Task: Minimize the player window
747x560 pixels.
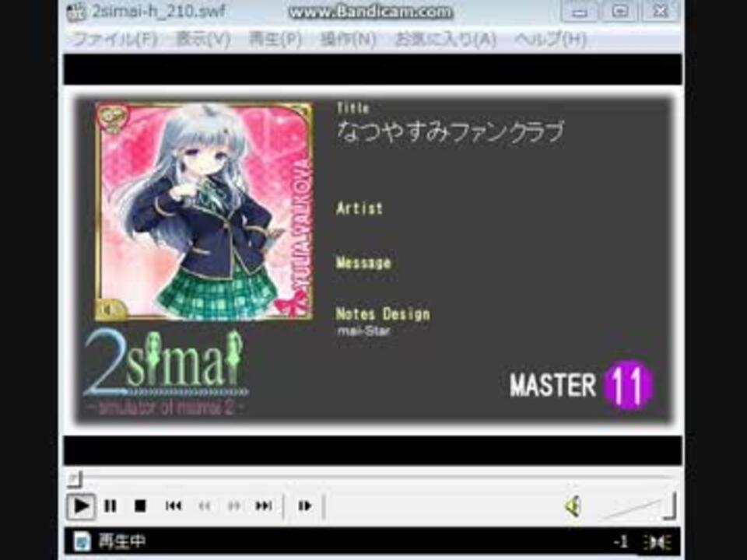Action: [x=579, y=12]
